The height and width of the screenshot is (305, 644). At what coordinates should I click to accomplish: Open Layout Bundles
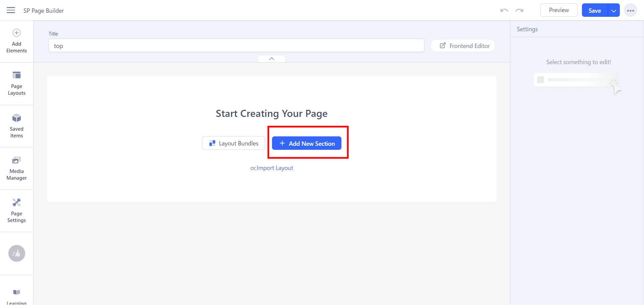(233, 143)
